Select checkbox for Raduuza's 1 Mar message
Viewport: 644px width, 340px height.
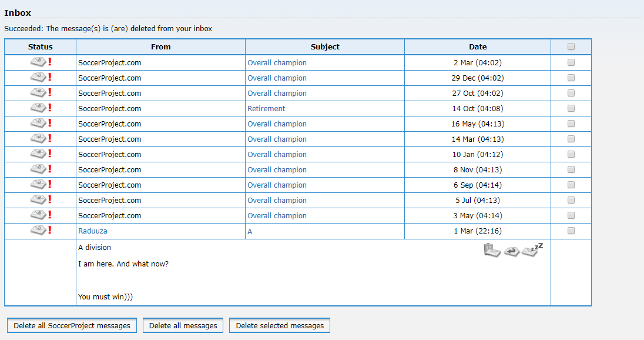[x=571, y=231]
